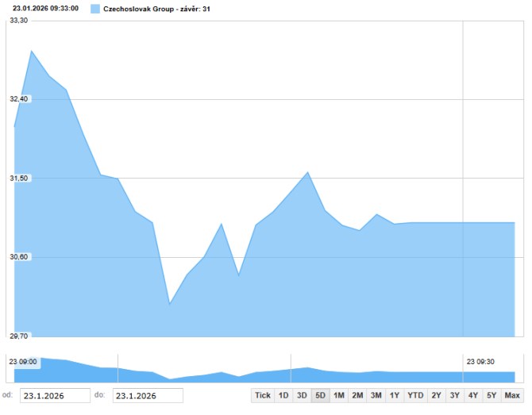Click the 30,60 y-axis label
The image size is (532, 415).
(19, 257)
